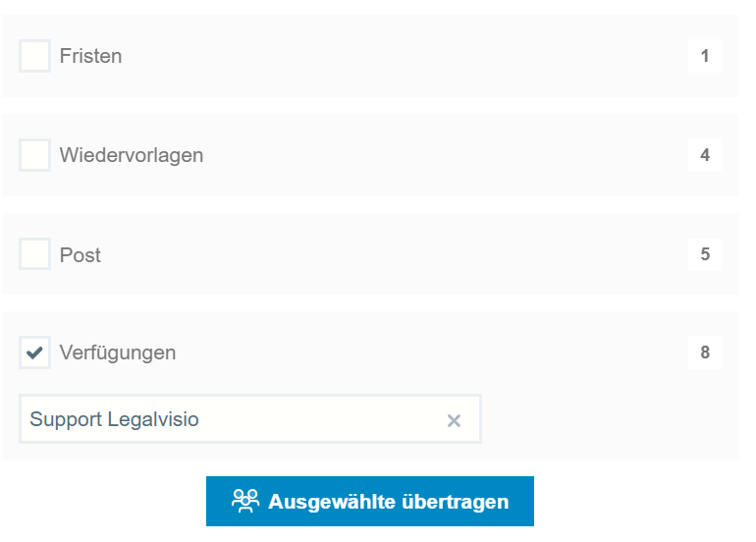This screenshot has width=756, height=542.
Task: Click the people icon on transfer button
Action: pyautogui.click(x=245, y=501)
